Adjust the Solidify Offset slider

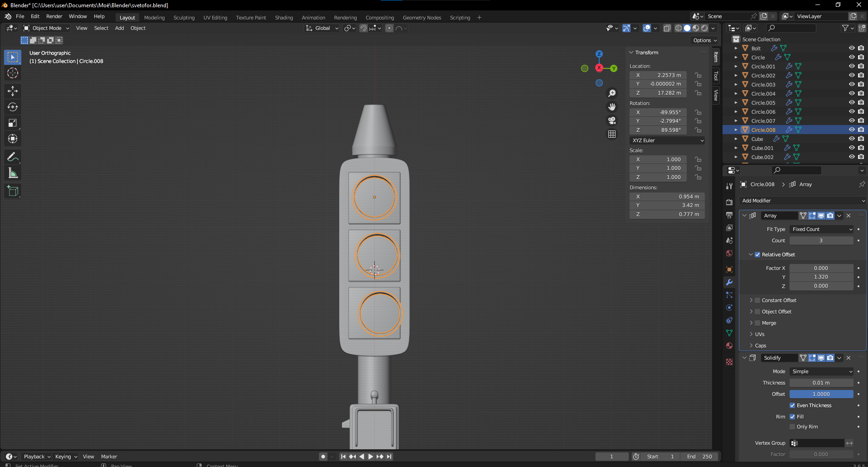pyautogui.click(x=821, y=394)
